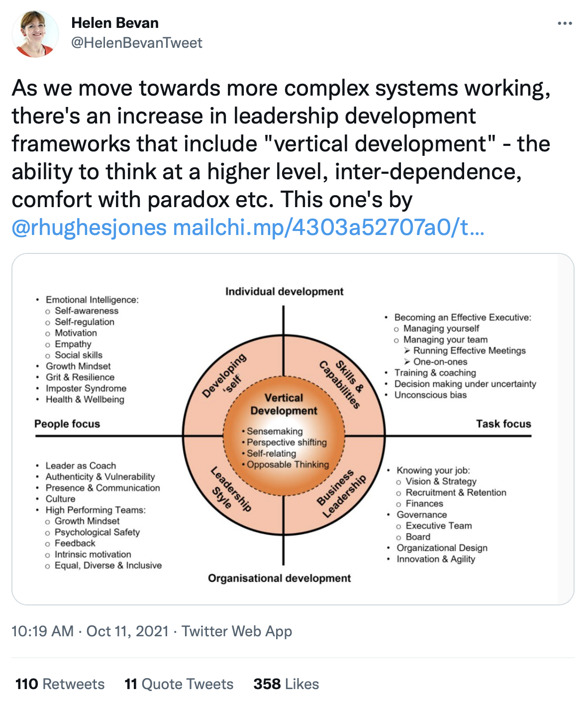
Task: View the 358 Likes list
Action: (286, 684)
